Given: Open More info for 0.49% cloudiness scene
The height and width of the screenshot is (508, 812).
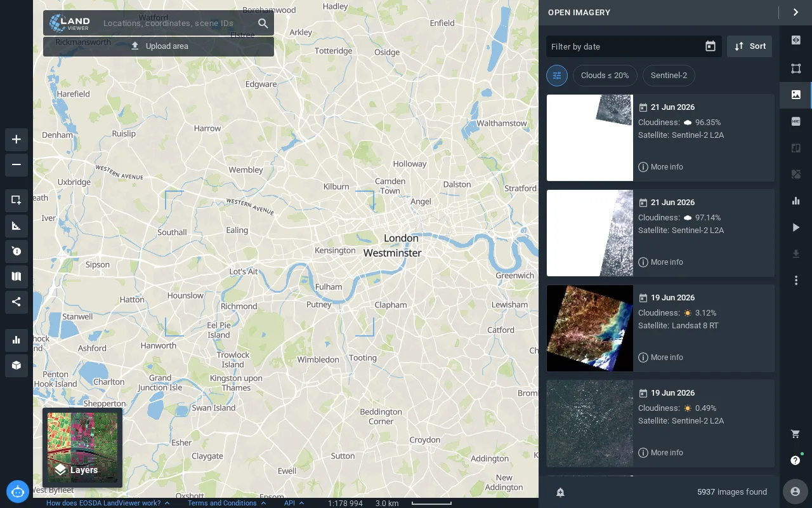Looking at the screenshot, I should click(x=660, y=453).
